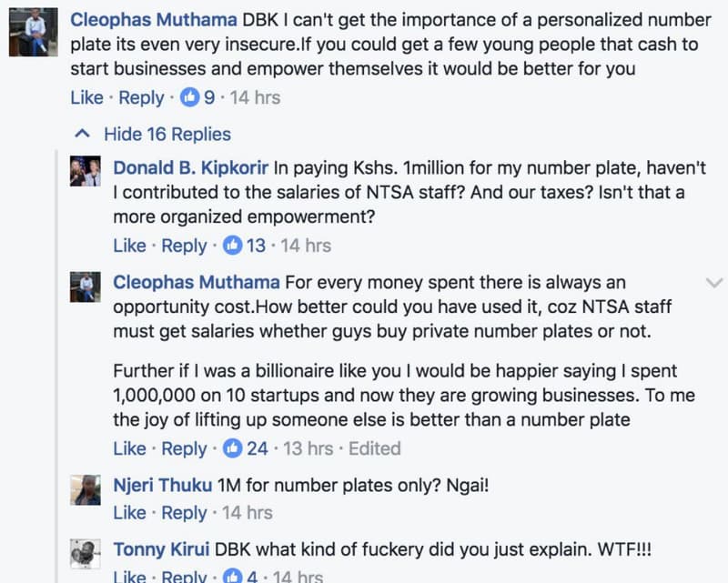Click the thumbs-up icon showing 9 reactions

[x=189, y=97]
